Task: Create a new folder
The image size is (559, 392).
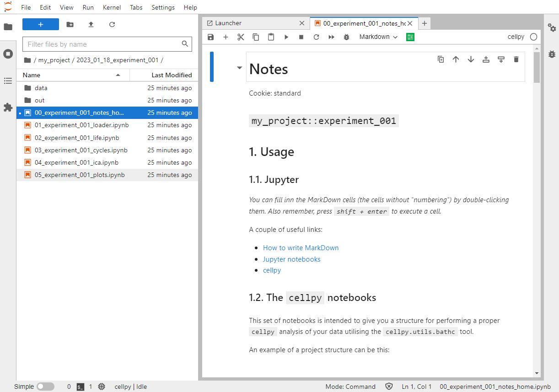Action: [70, 24]
